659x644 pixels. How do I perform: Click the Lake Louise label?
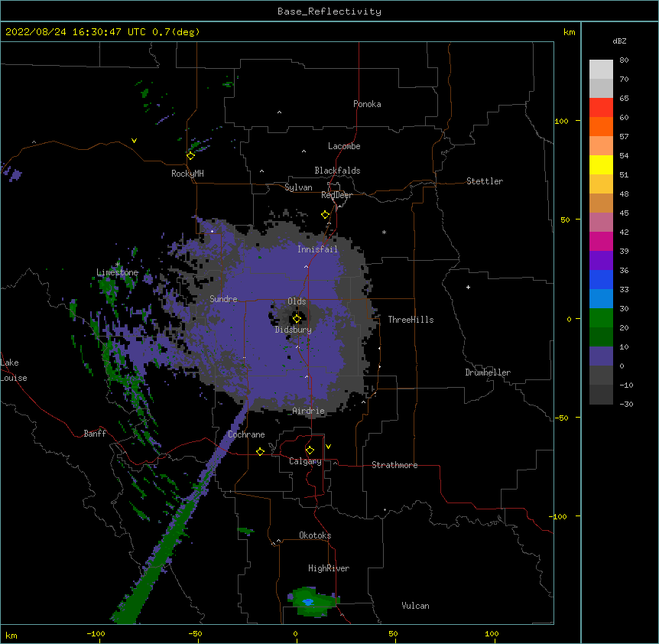[14, 370]
